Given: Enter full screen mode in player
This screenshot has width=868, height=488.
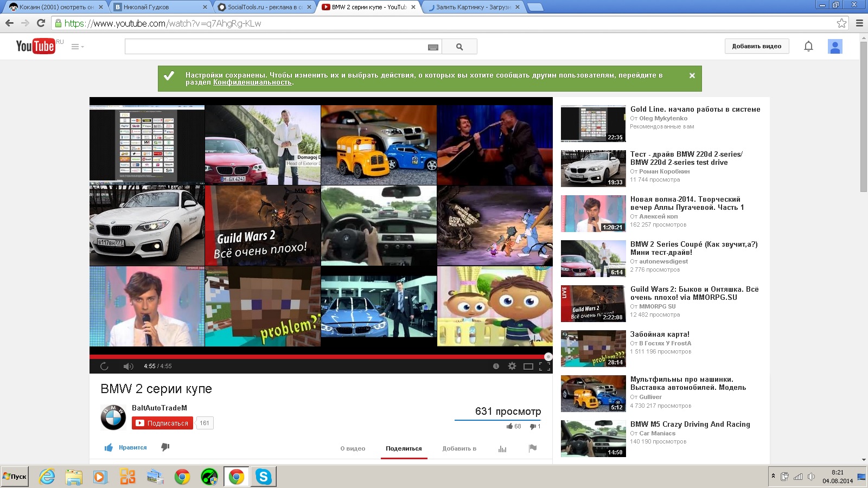Looking at the screenshot, I should click(x=545, y=367).
